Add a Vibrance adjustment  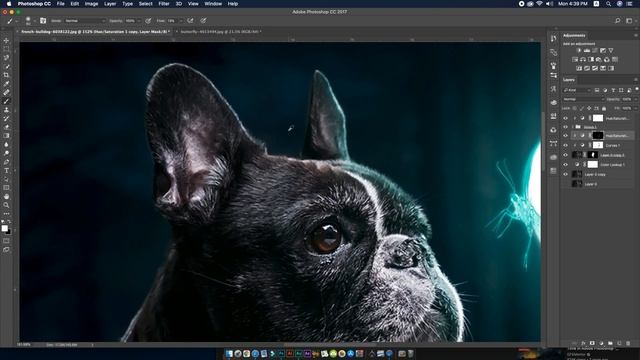[x=611, y=51]
